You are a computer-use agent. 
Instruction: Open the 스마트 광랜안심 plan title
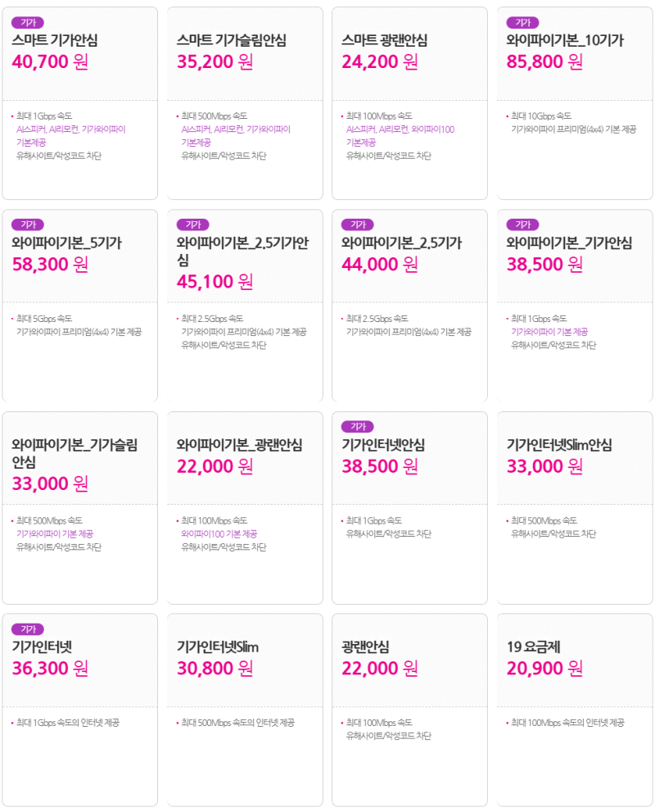[x=385, y=40]
